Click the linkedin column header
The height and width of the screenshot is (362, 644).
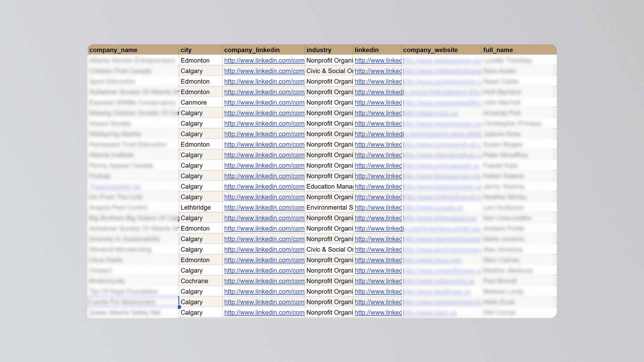pyautogui.click(x=366, y=50)
